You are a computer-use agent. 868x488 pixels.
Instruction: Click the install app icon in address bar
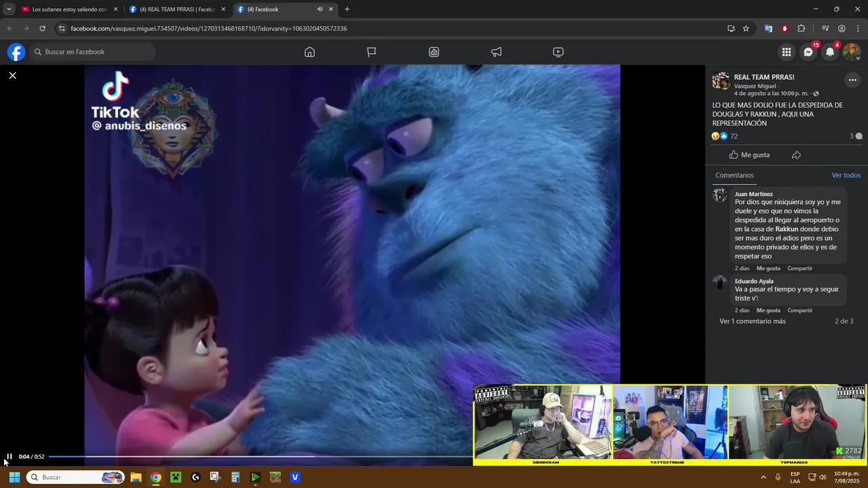(731, 28)
